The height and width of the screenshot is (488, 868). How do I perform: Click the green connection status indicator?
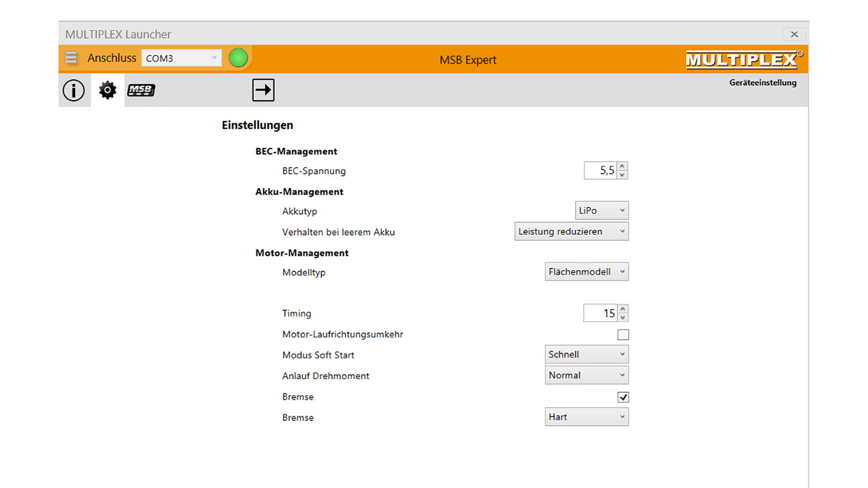coord(238,57)
